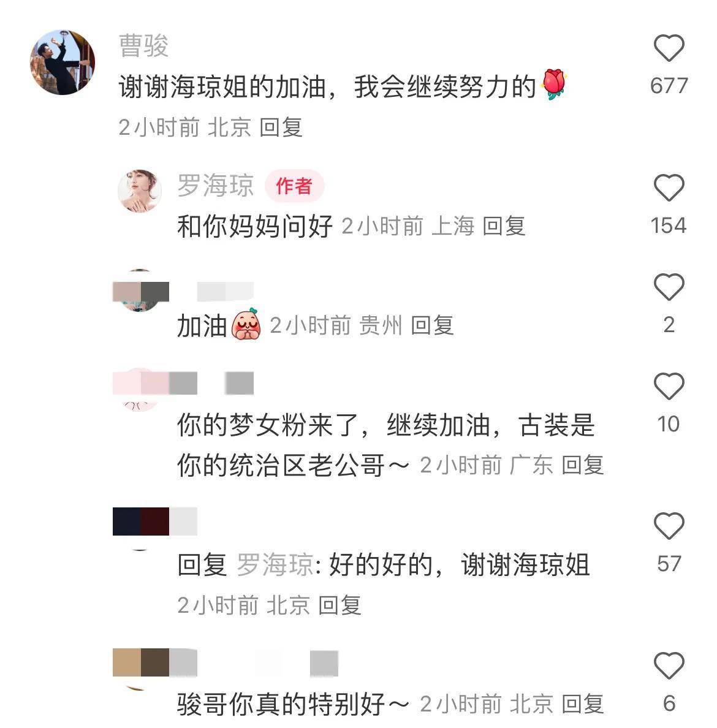Image resolution: width=717 pixels, height=728 pixels.
Task: Like the 梦女粉 comment from 广东
Action: (x=669, y=386)
